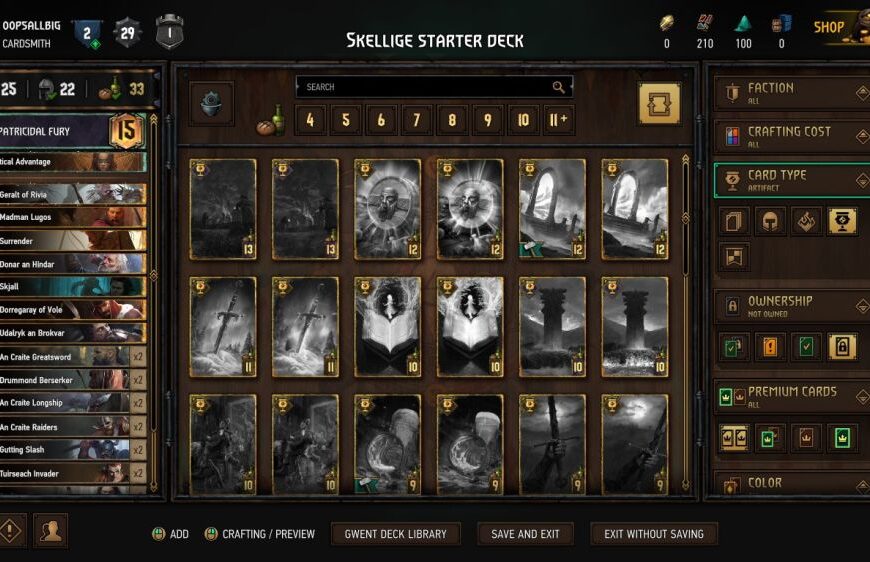Image resolution: width=870 pixels, height=562 pixels.
Task: Expand the Crafting Cost filter dropdown
Action: (x=792, y=136)
